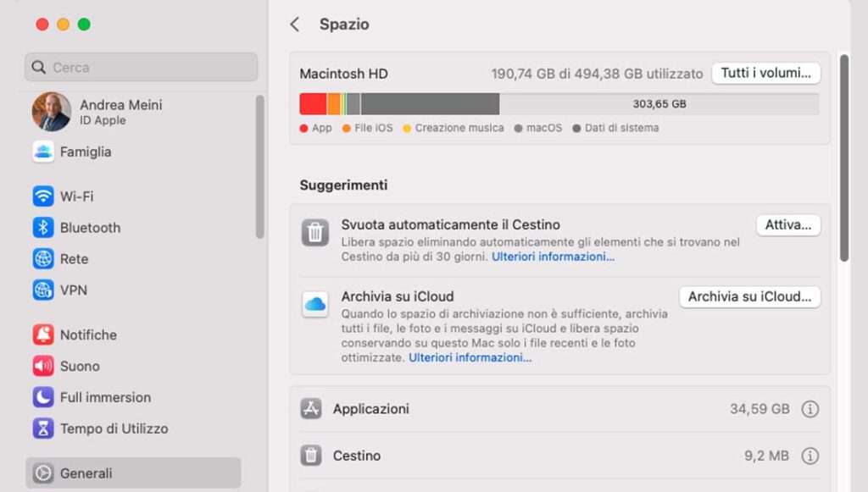Screen dimensions: 868x492
Task: Show info for Applicazioni storage
Action: 810,409
